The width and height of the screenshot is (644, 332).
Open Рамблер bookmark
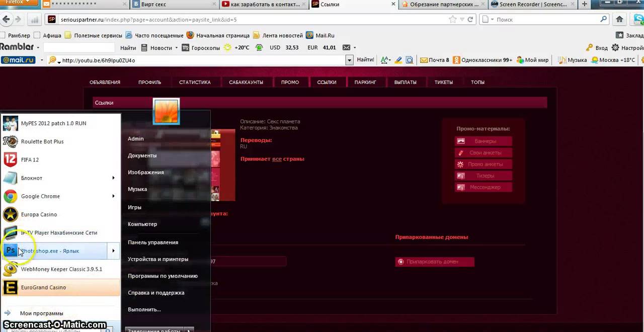pyautogui.click(x=15, y=35)
